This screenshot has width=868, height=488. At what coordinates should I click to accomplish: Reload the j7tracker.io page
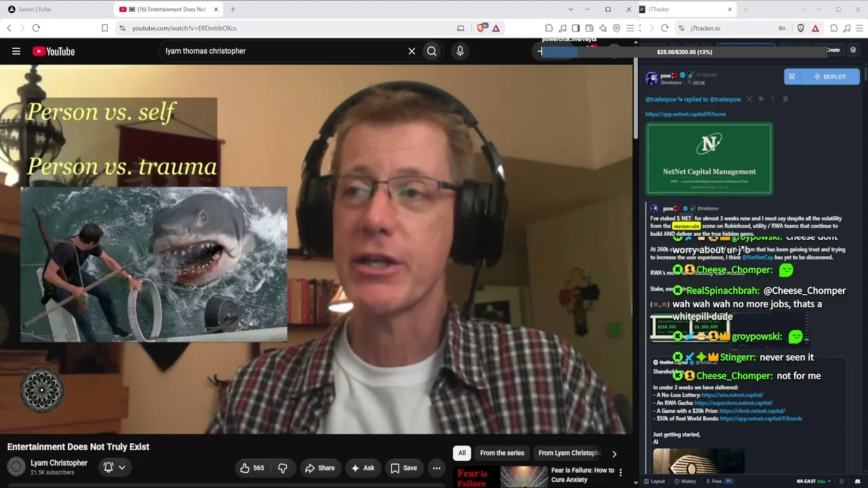(x=665, y=28)
